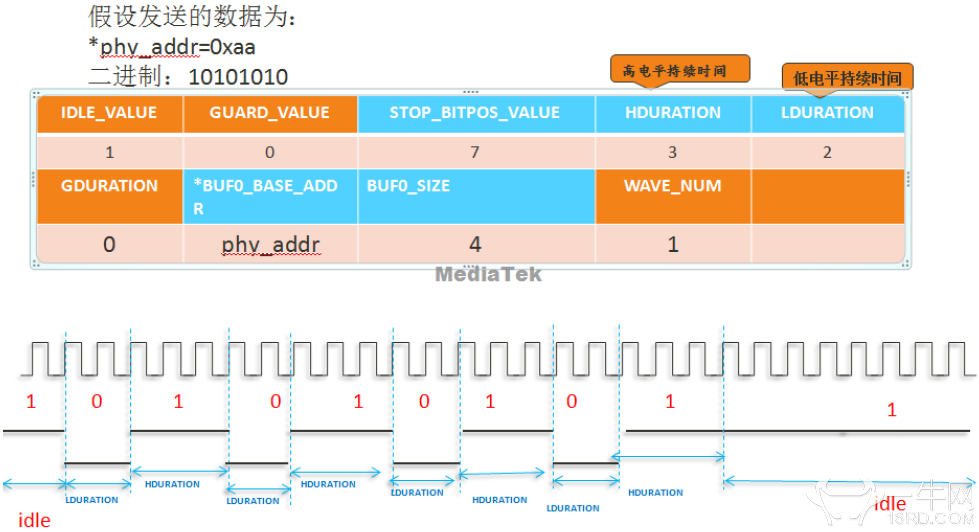The width and height of the screenshot is (979, 532).
Task: Select the 二进制: 10101010 line
Action: (x=188, y=77)
